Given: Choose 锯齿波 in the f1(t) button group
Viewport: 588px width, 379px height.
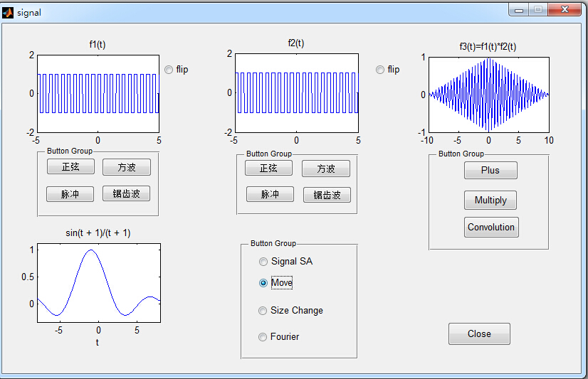Looking at the screenshot, I should tap(127, 193).
